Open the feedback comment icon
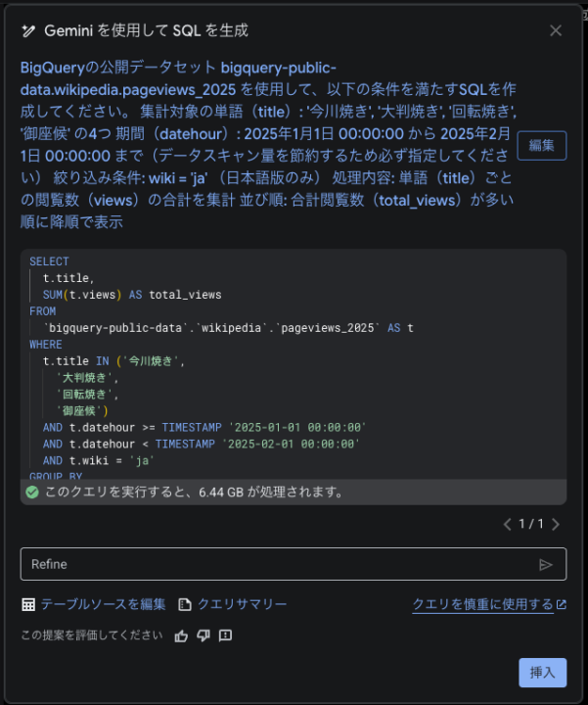This screenshot has width=588, height=705. [225, 635]
